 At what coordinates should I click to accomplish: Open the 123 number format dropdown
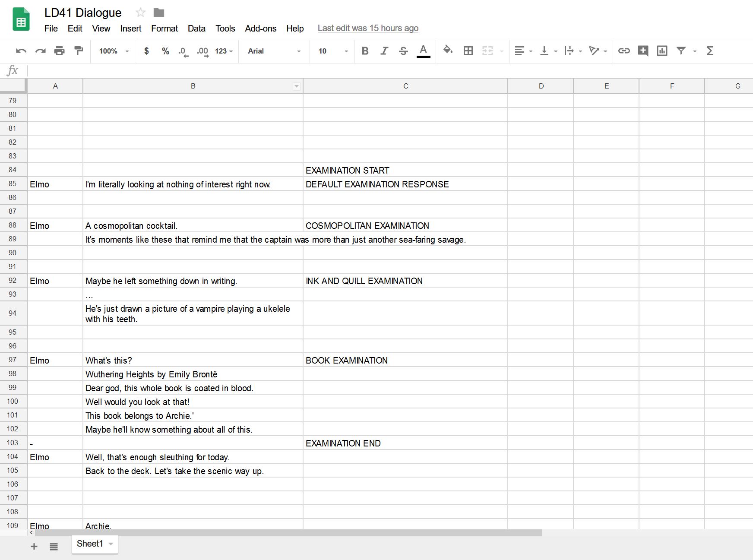[224, 51]
